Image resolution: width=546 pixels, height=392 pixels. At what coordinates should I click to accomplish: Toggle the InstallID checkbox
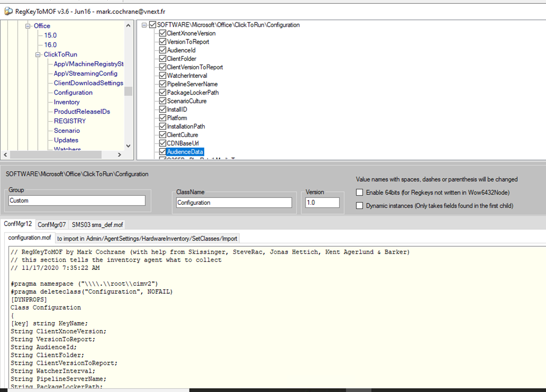tap(163, 109)
